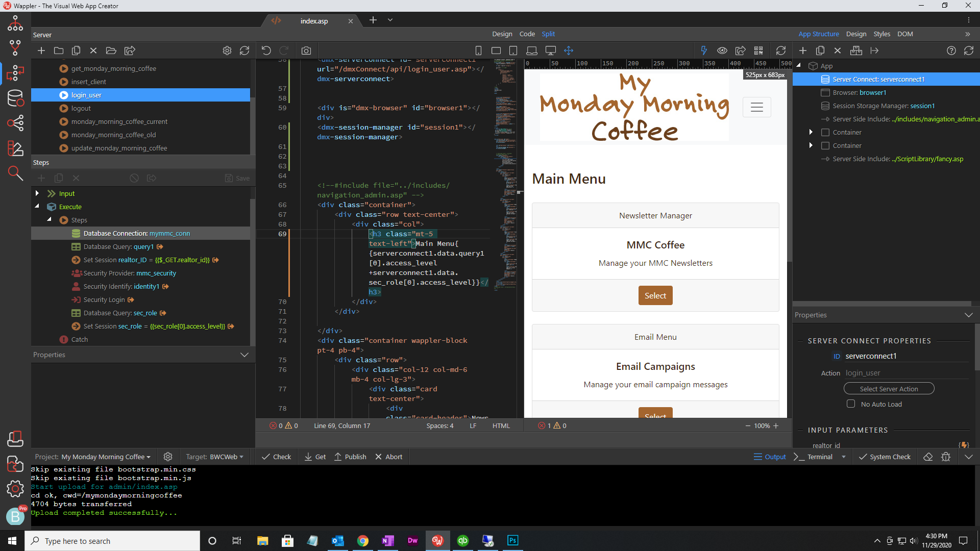Click the undo arrow icon
Viewport: 980px width, 551px height.
click(x=266, y=51)
